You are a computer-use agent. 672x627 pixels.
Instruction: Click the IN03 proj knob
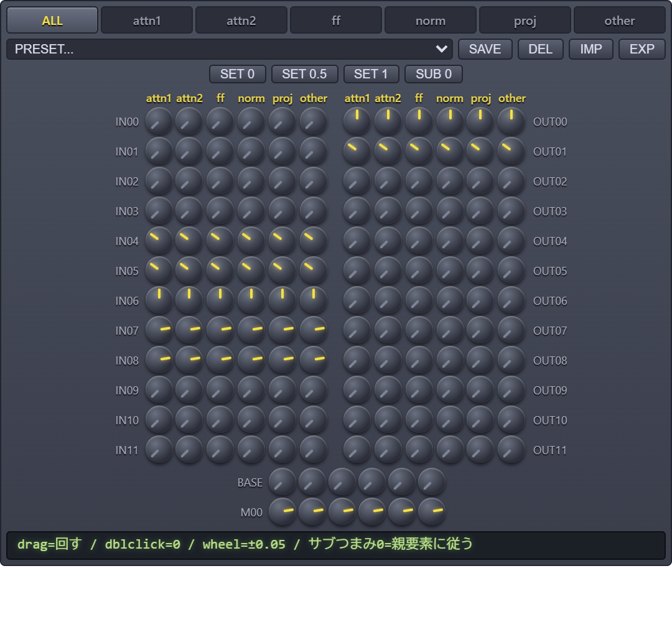(x=282, y=211)
